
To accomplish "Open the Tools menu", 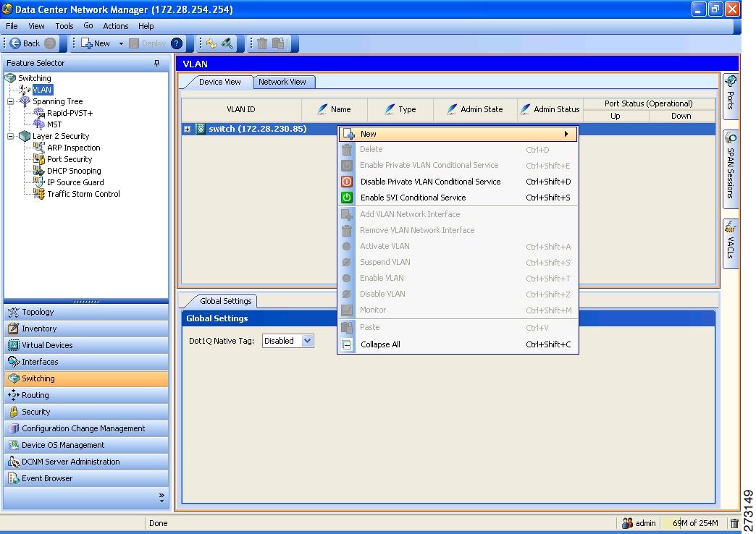I will [x=64, y=26].
